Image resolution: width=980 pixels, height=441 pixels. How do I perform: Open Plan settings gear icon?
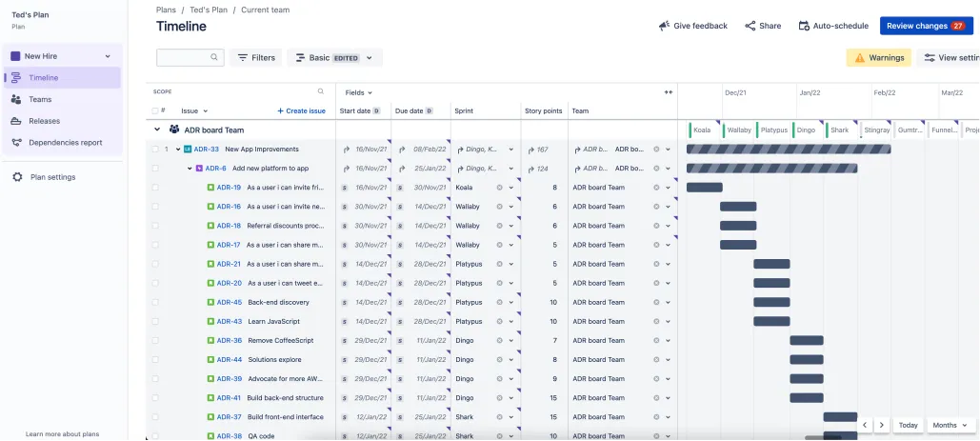(x=17, y=177)
